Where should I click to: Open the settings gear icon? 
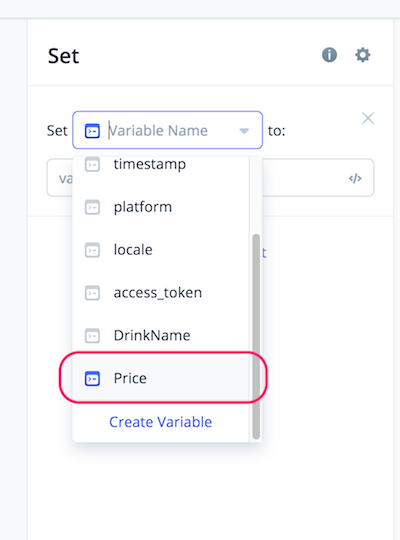point(363,55)
